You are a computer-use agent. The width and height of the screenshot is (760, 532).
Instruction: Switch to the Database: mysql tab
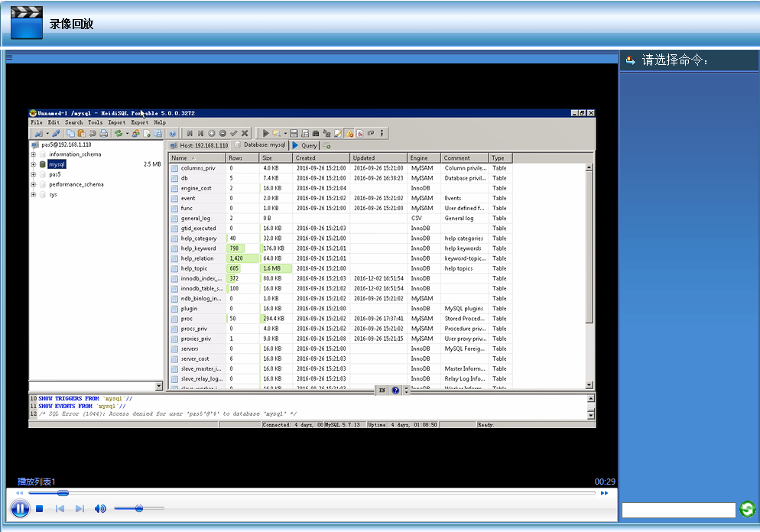coord(260,145)
